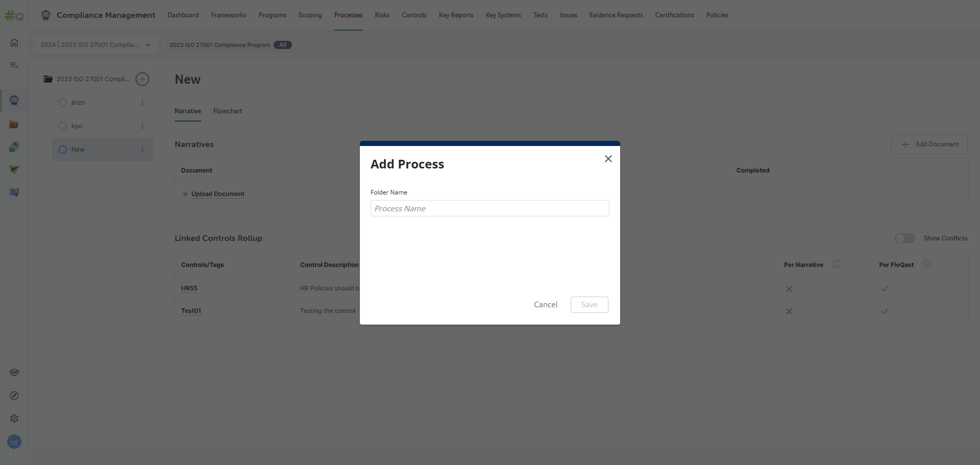Open the Dashboard tab

[183, 15]
